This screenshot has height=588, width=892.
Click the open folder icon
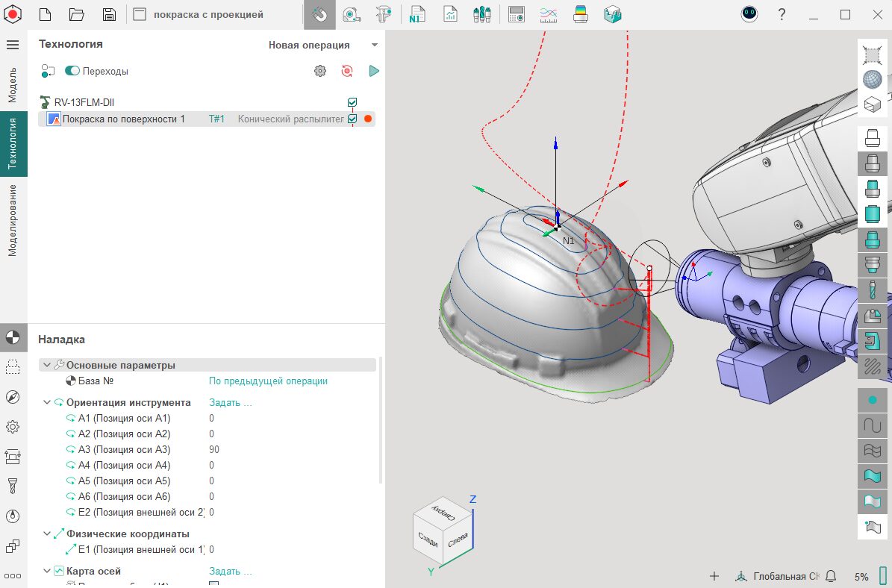(x=76, y=14)
